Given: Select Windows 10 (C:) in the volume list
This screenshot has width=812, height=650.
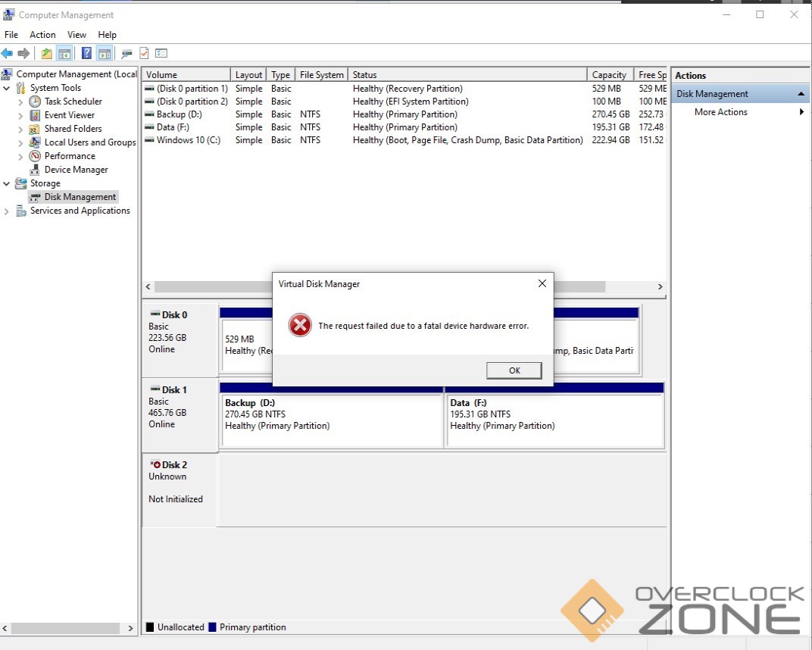Looking at the screenshot, I should click(x=405, y=140).
